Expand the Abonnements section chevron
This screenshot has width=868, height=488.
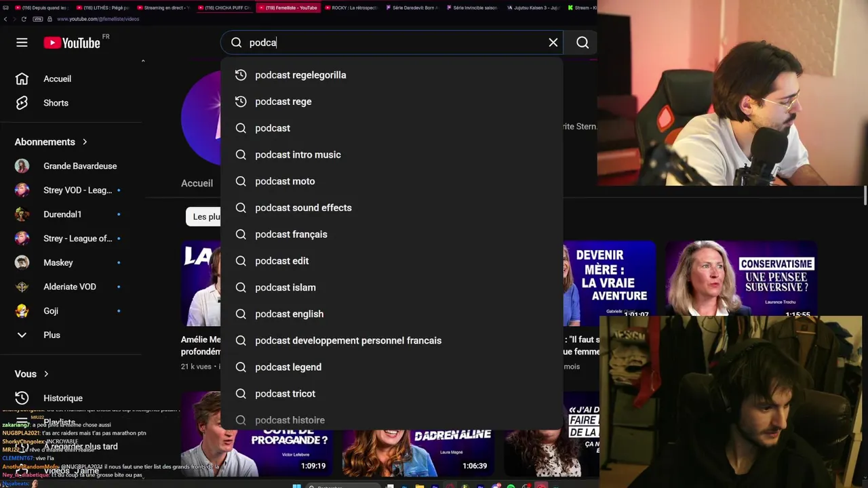pyautogui.click(x=85, y=142)
